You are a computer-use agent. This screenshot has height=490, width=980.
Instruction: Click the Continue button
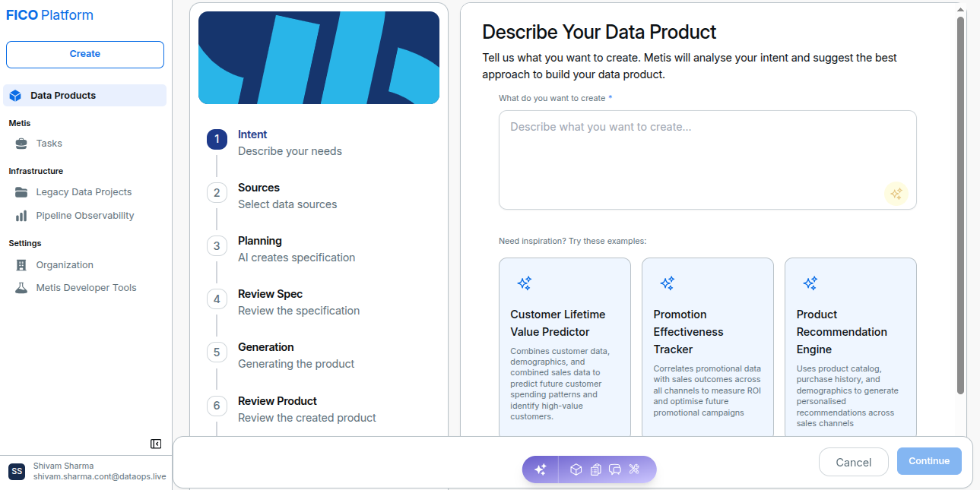(x=929, y=461)
